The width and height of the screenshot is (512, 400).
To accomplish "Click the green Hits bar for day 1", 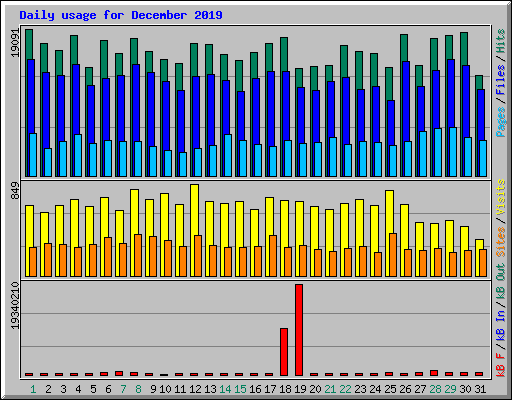I will tap(29, 44).
